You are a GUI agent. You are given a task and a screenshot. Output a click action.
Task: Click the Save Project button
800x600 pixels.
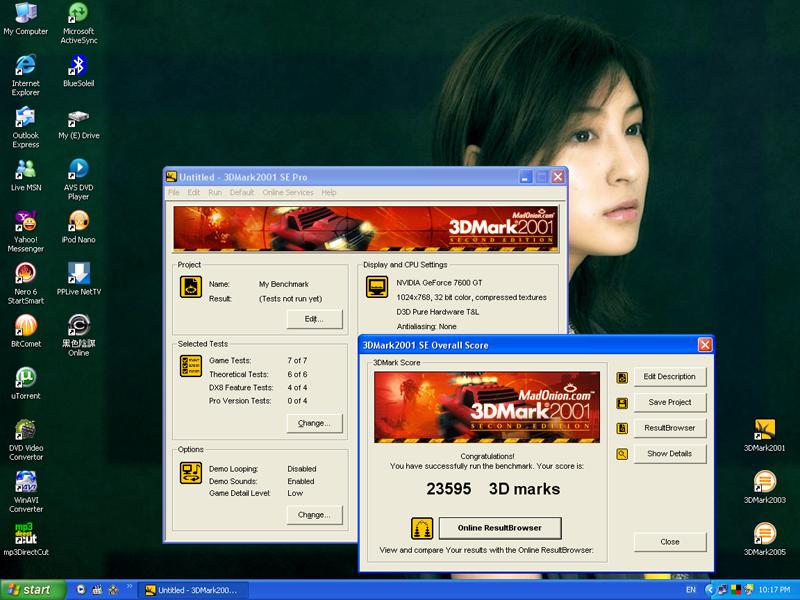point(670,402)
